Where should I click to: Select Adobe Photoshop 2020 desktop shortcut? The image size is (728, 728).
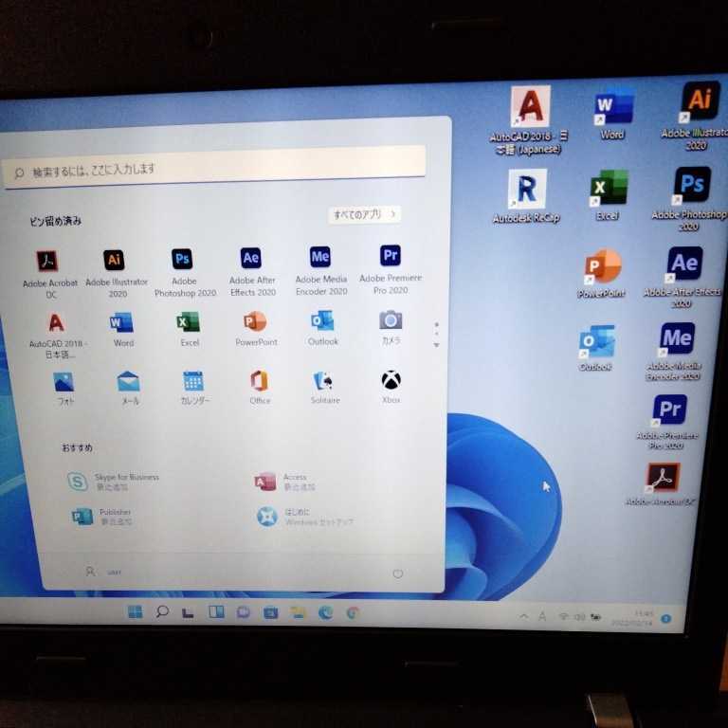(689, 199)
